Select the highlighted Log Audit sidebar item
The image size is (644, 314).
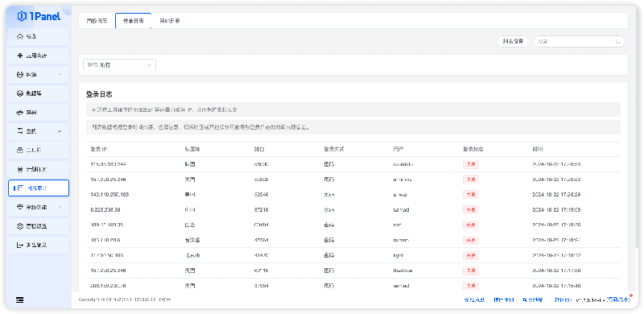39,188
